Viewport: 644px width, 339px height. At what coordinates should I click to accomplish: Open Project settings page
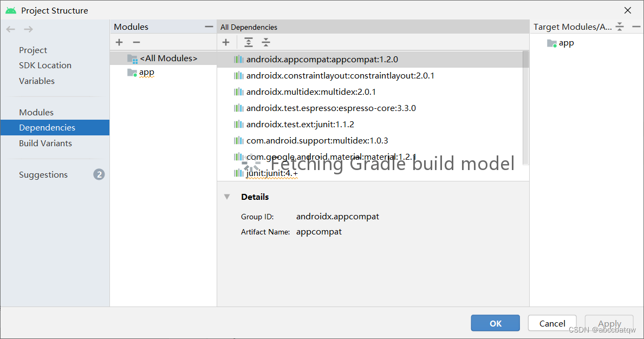pyautogui.click(x=33, y=50)
